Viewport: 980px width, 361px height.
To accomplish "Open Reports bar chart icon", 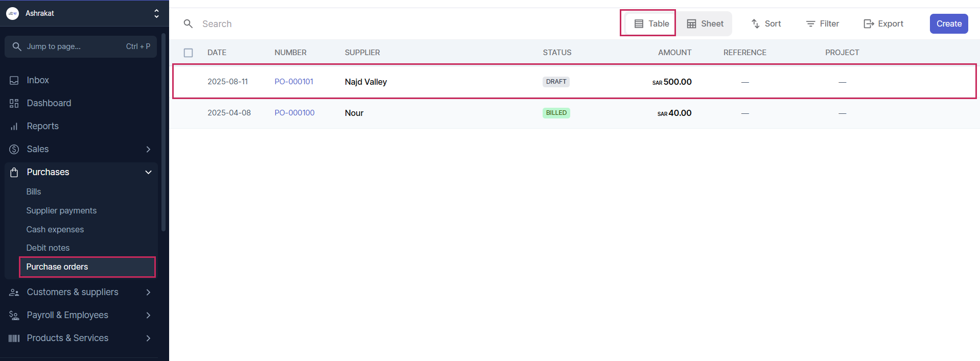I will 14,126.
